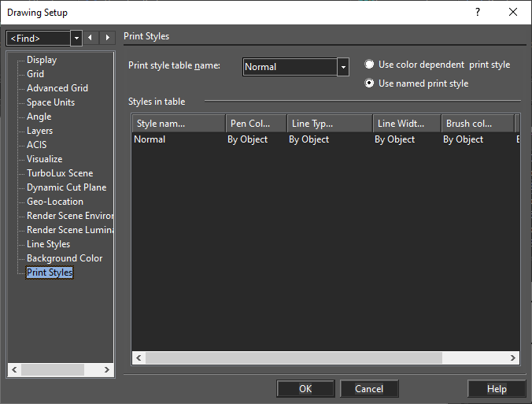The width and height of the screenshot is (532, 404).
Task: Close the Drawing Setup dialog
Action: coord(513,13)
